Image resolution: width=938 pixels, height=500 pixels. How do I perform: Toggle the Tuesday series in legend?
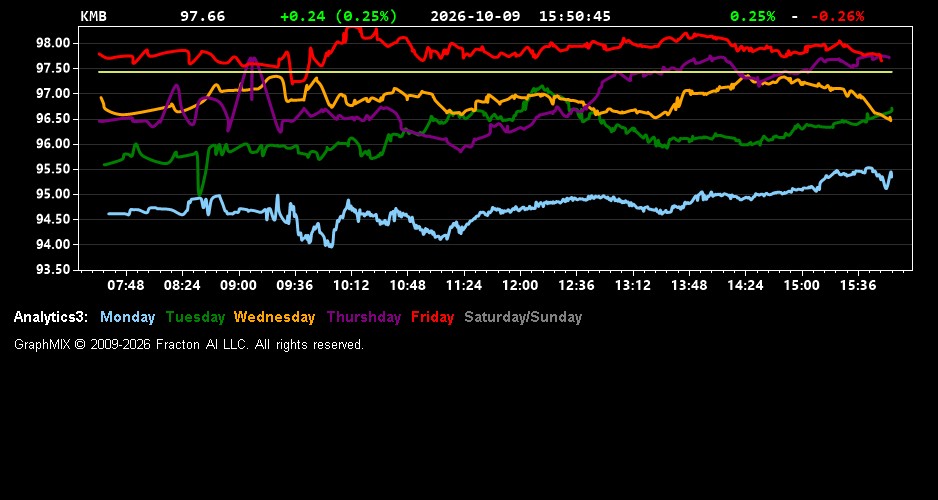pyautogui.click(x=195, y=317)
